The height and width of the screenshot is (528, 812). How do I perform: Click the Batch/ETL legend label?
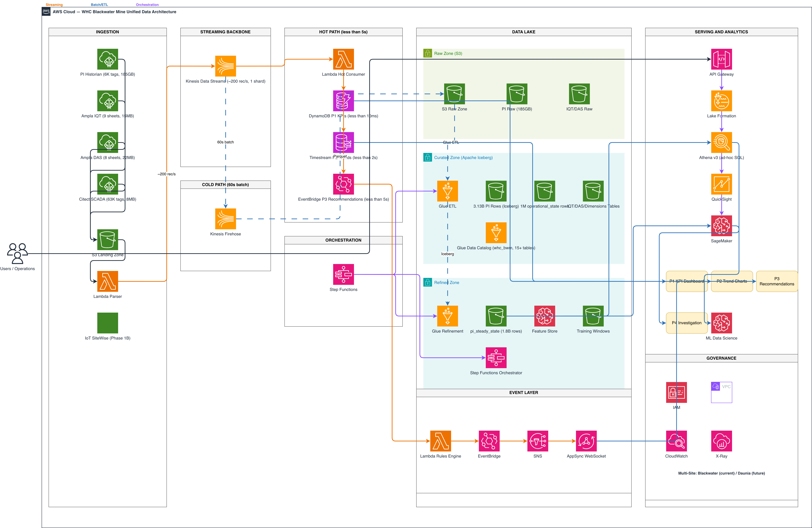click(x=99, y=5)
